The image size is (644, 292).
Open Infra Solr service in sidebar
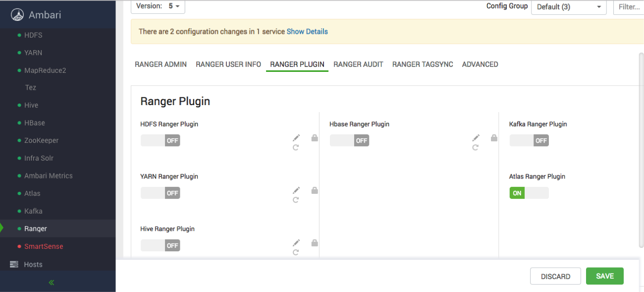(39, 158)
